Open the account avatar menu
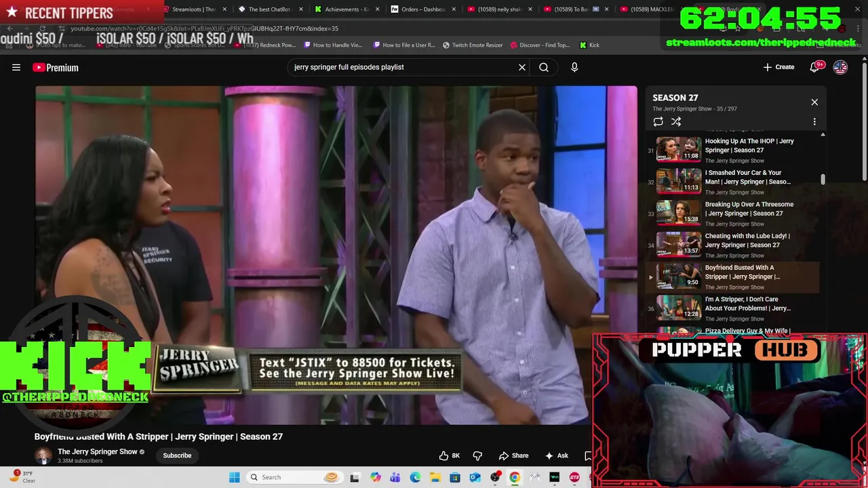Image resolution: width=868 pixels, height=488 pixels. pos(840,67)
